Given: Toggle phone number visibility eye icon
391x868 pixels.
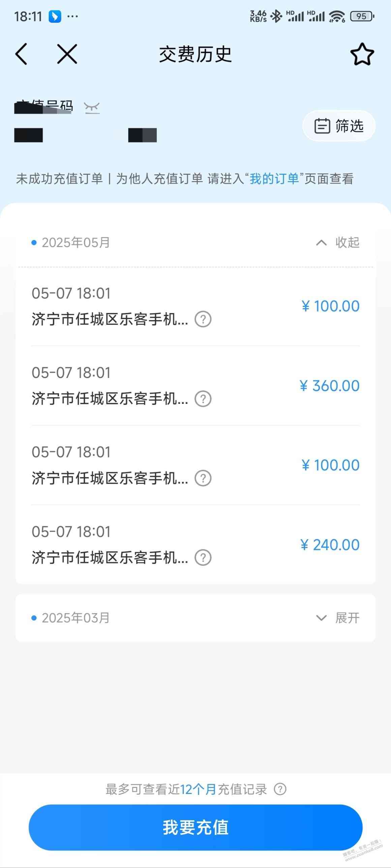Looking at the screenshot, I should coord(92,108).
